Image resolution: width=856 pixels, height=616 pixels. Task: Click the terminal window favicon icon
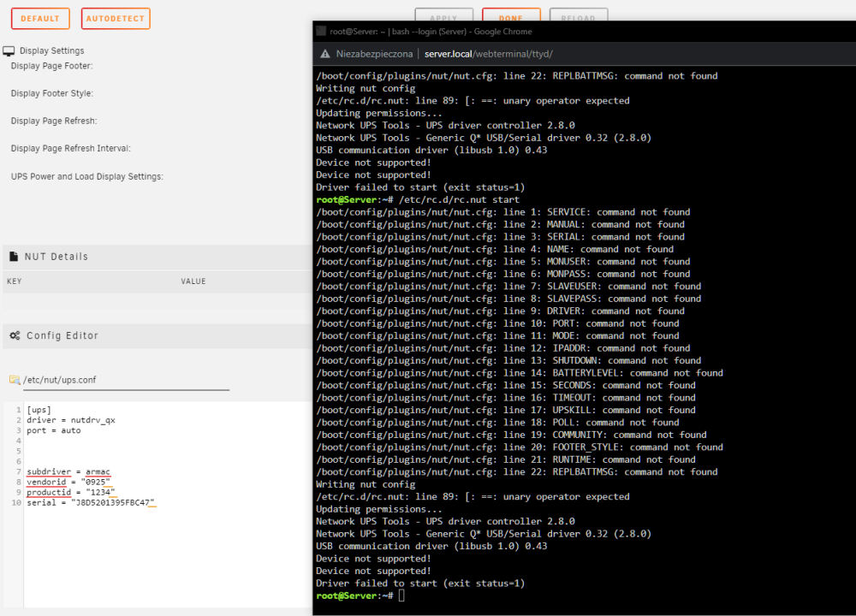(321, 31)
